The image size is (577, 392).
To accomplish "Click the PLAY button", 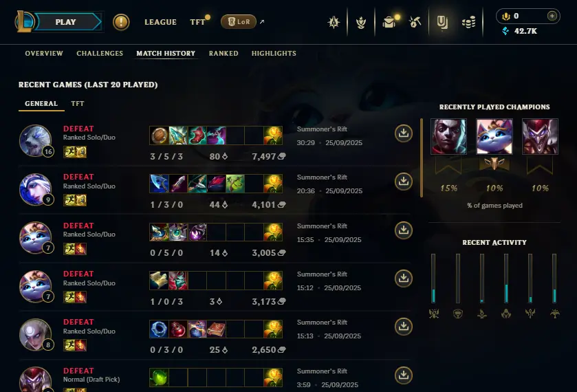I will tap(65, 22).
